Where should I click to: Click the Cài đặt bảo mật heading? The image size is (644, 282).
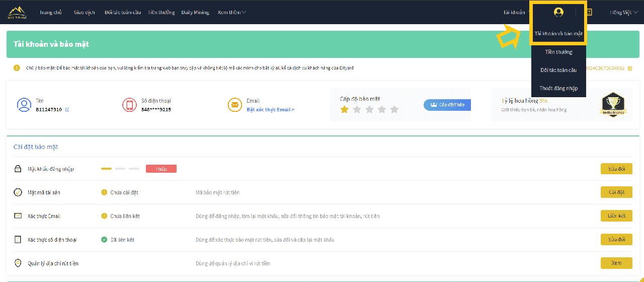pos(36,147)
